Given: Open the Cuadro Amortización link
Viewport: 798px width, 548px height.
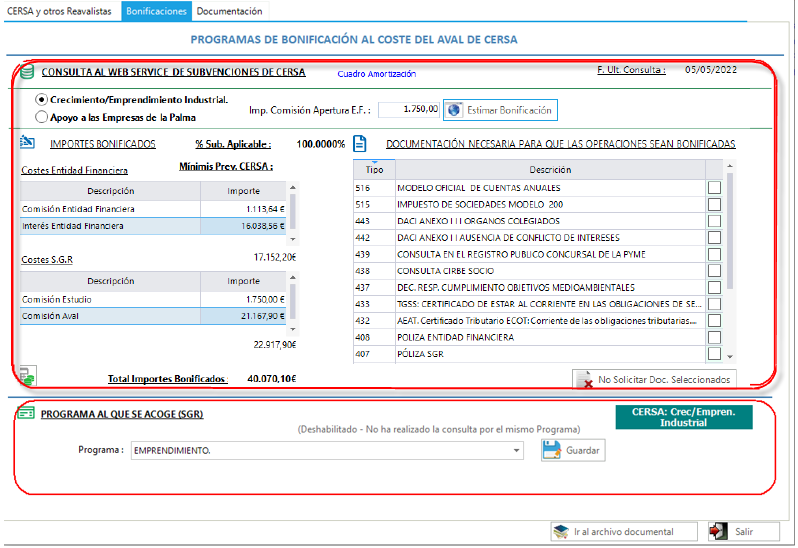Looking at the screenshot, I should (377, 74).
